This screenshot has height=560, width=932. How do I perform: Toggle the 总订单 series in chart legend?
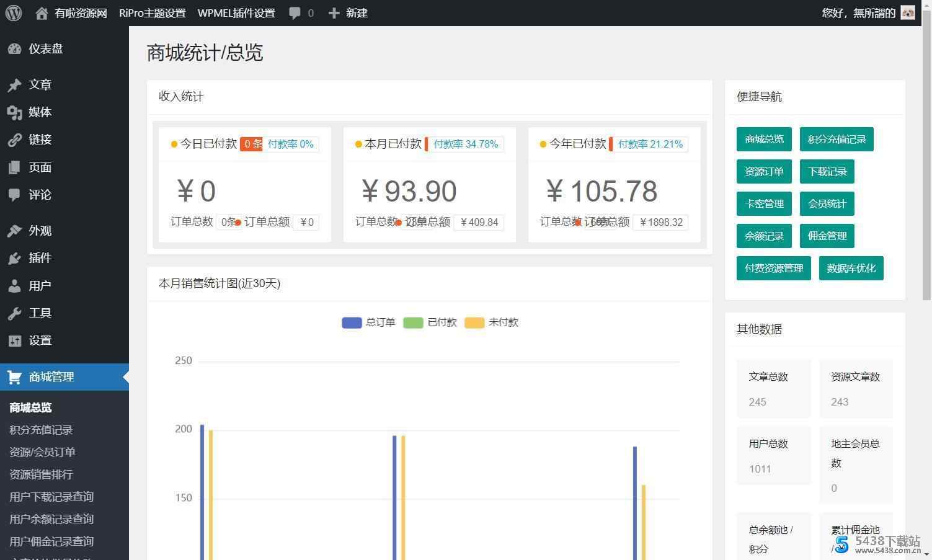[x=368, y=322]
